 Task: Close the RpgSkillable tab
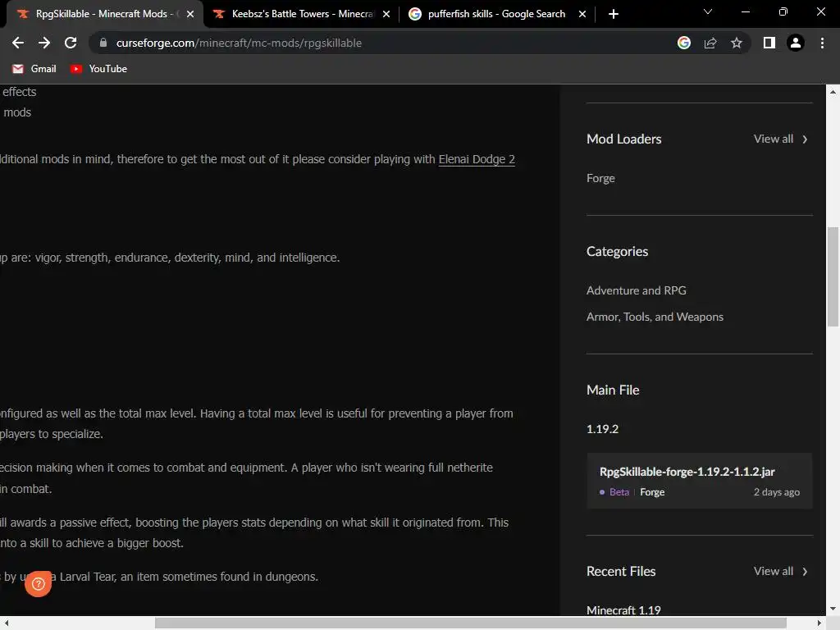click(x=190, y=15)
